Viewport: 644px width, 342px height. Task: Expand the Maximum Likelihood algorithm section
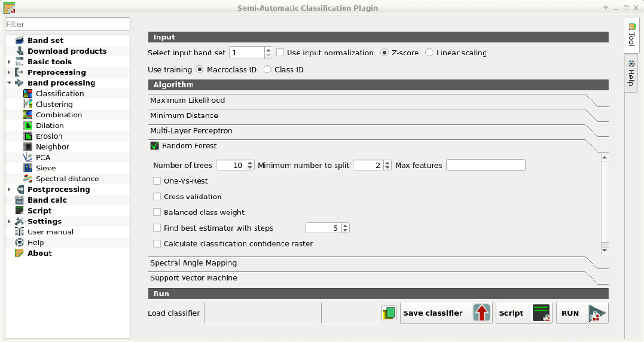(x=378, y=100)
